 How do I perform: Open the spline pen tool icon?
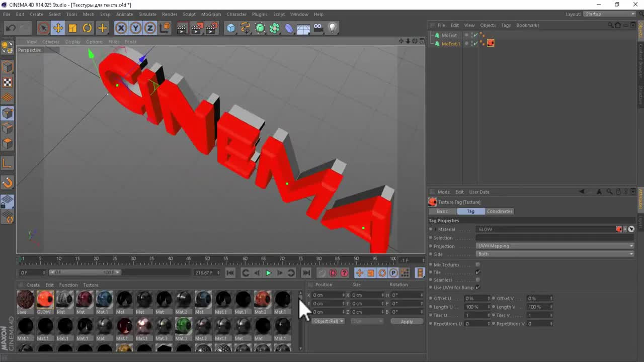[245, 28]
